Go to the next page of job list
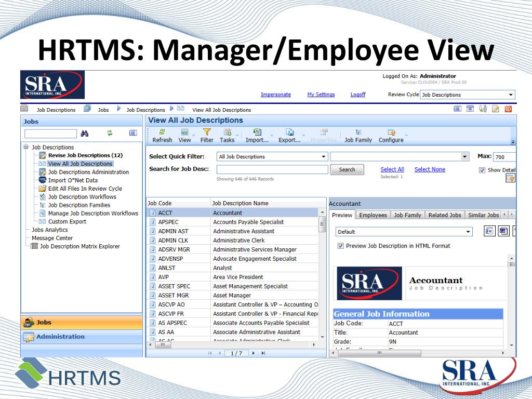532x399 pixels. (253, 353)
